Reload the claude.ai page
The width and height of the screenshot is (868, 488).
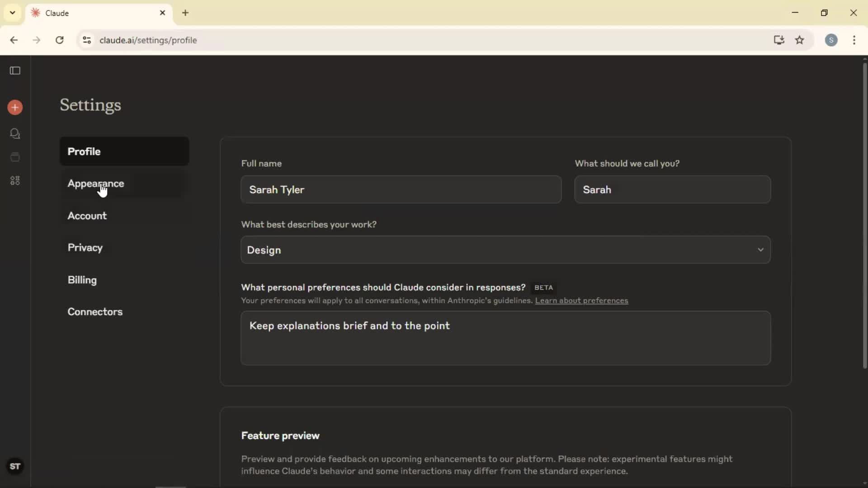pyautogui.click(x=60, y=40)
